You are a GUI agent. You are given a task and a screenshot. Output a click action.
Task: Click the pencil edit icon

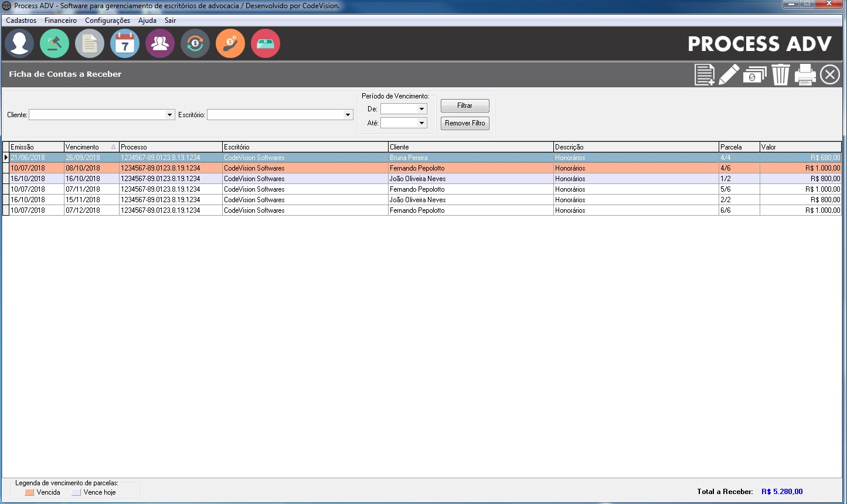point(729,75)
